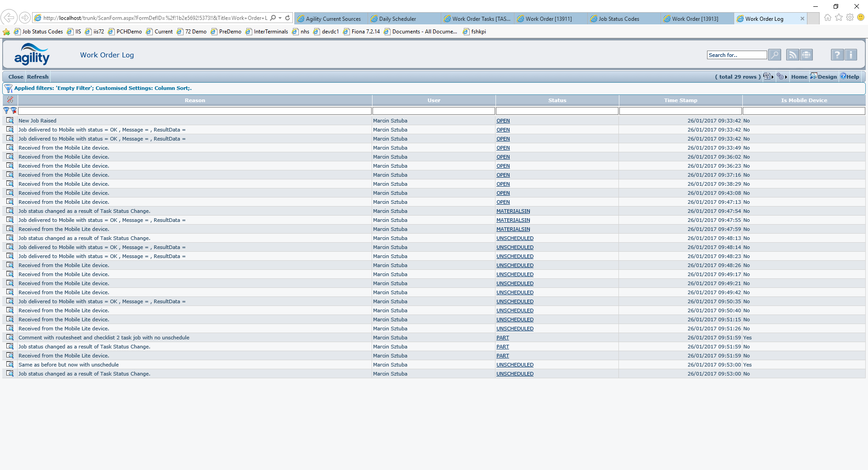Screen dimensions: 868x470
Task: Click the Design toolbar button
Action: pyautogui.click(x=824, y=77)
